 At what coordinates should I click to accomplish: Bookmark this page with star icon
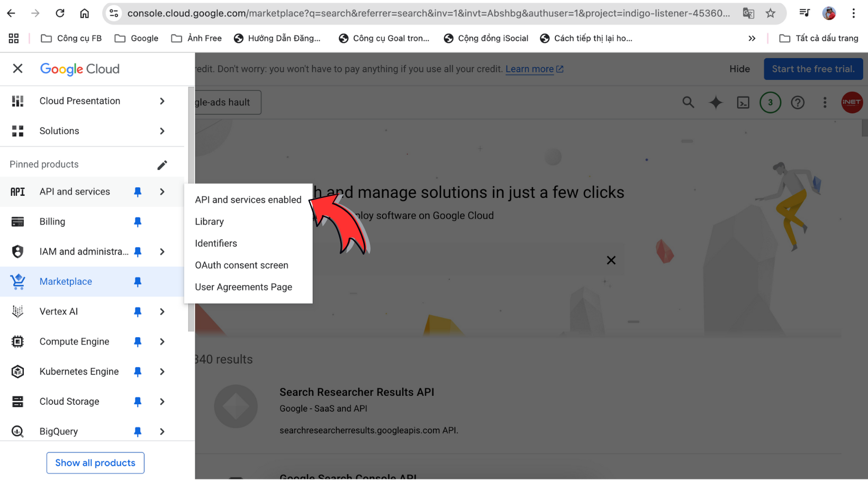[x=771, y=13]
